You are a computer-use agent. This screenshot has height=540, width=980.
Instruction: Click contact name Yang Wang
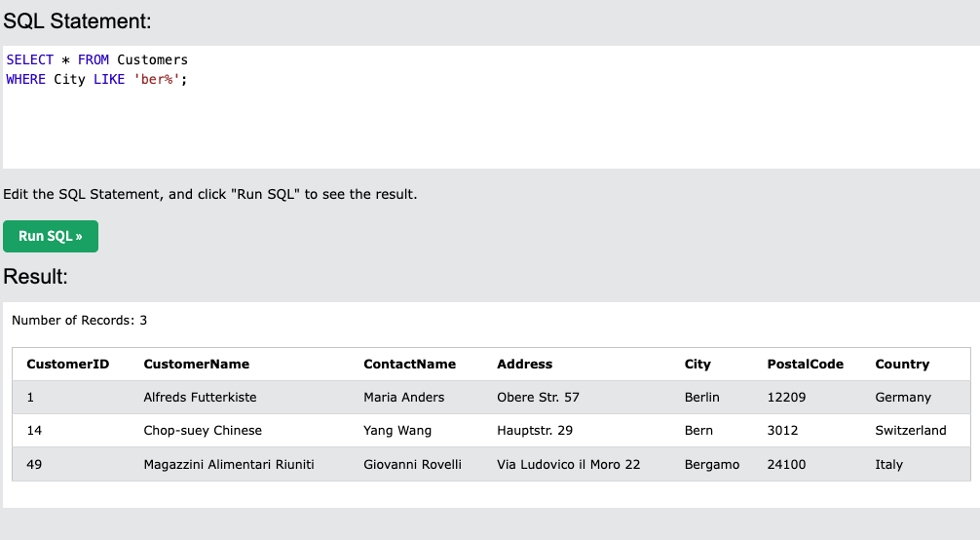coord(397,431)
